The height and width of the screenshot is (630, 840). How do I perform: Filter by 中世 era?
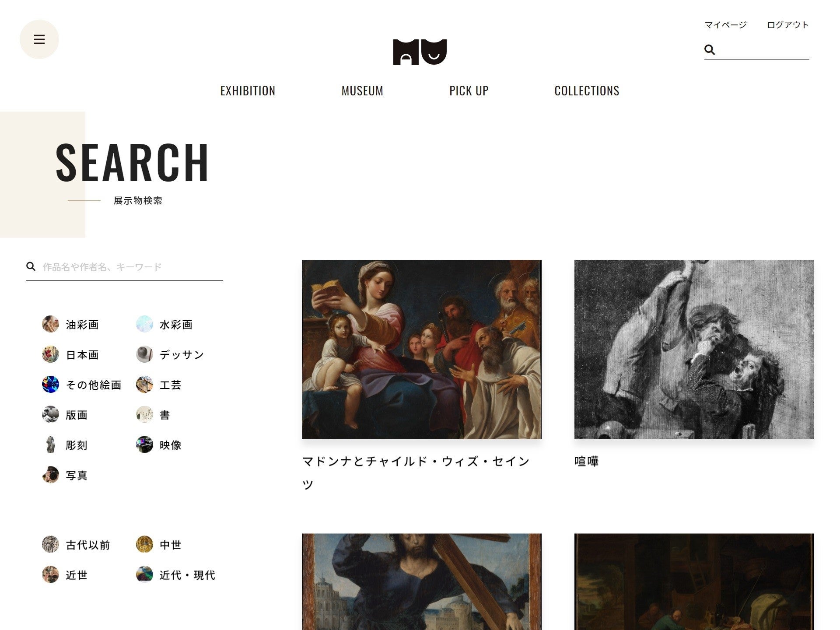[158, 545]
